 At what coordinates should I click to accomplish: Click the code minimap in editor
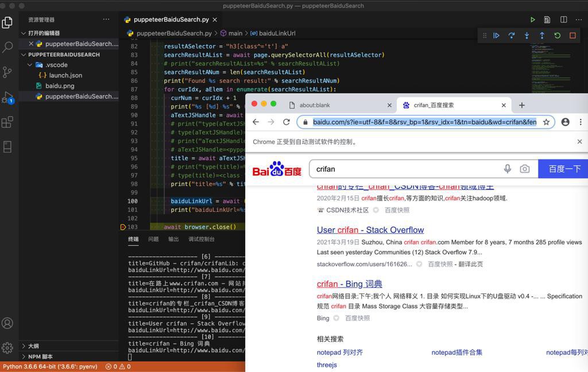[x=551, y=68]
